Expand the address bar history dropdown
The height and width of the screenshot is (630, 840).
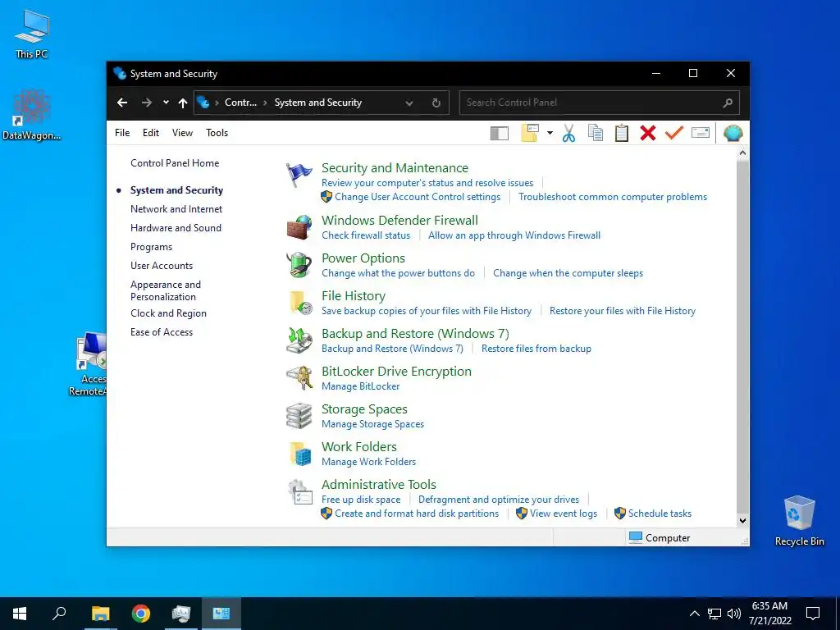point(409,103)
